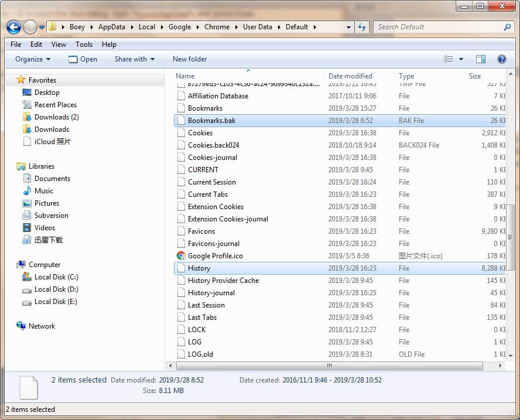Click the Current Session file icon
Viewport: 520px width, 420px height.
tap(181, 182)
